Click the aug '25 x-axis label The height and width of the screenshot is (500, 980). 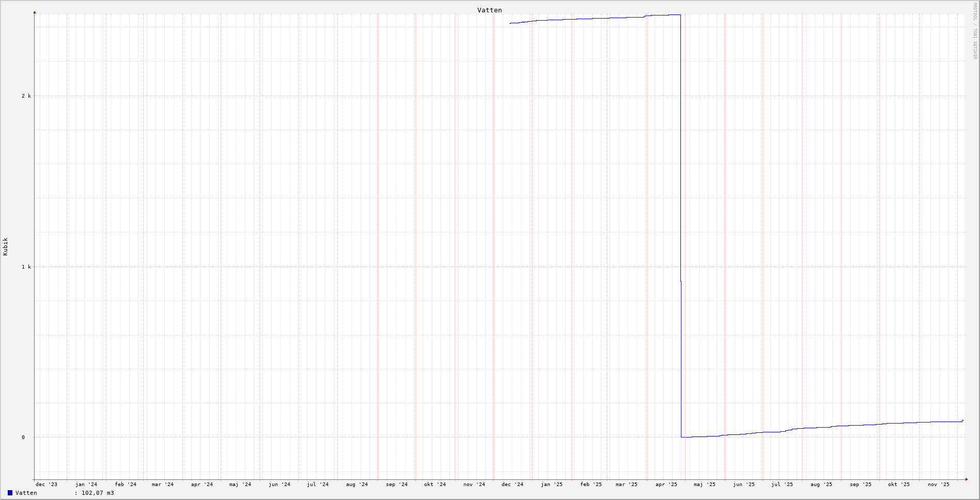(x=821, y=485)
